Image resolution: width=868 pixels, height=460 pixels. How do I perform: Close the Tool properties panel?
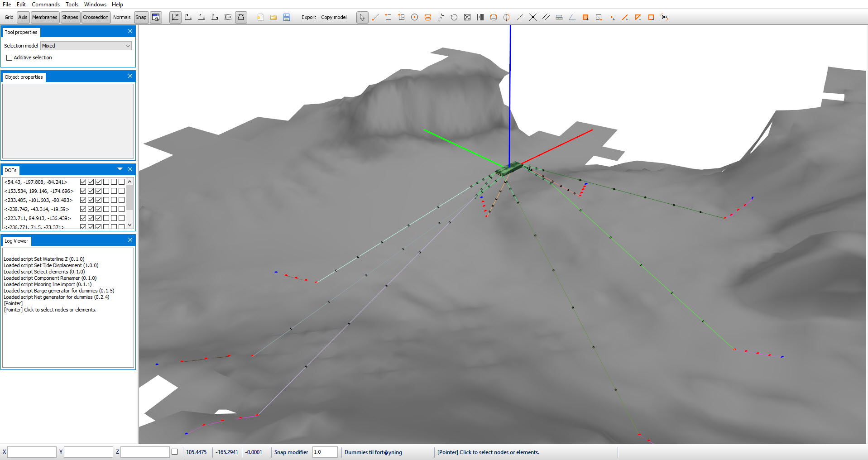[x=130, y=31]
